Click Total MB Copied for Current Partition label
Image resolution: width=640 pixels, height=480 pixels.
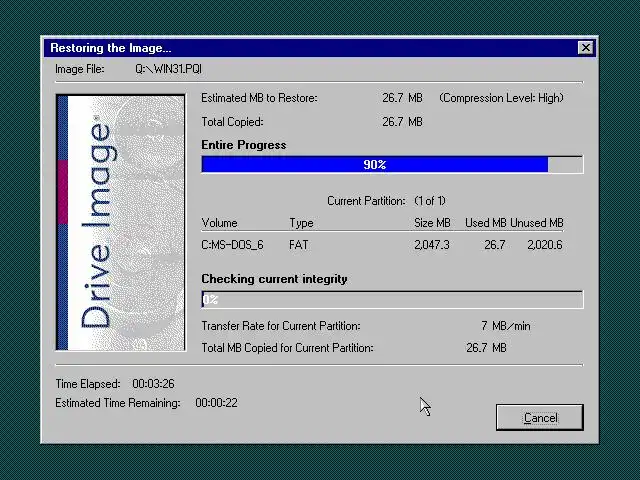coord(287,348)
